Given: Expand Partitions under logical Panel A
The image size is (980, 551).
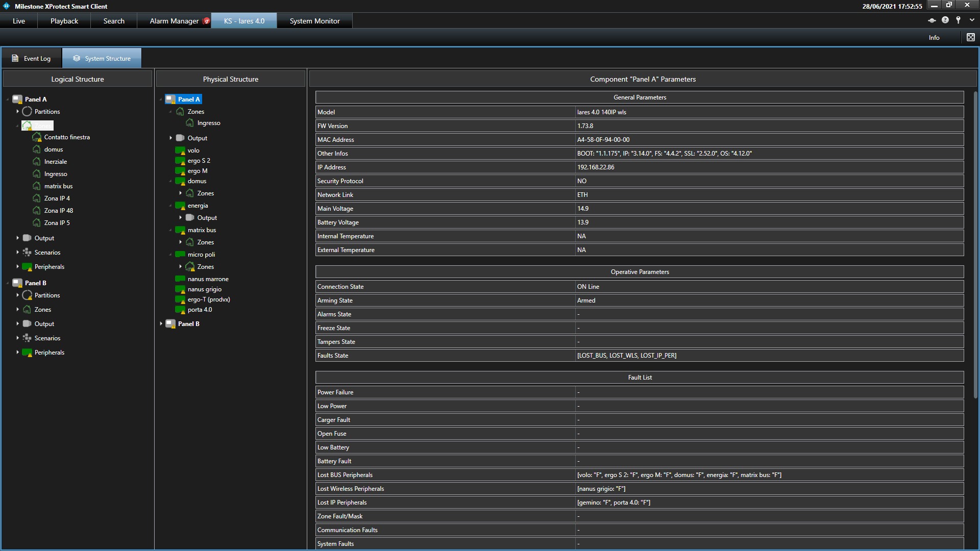Looking at the screenshot, I should click(17, 111).
